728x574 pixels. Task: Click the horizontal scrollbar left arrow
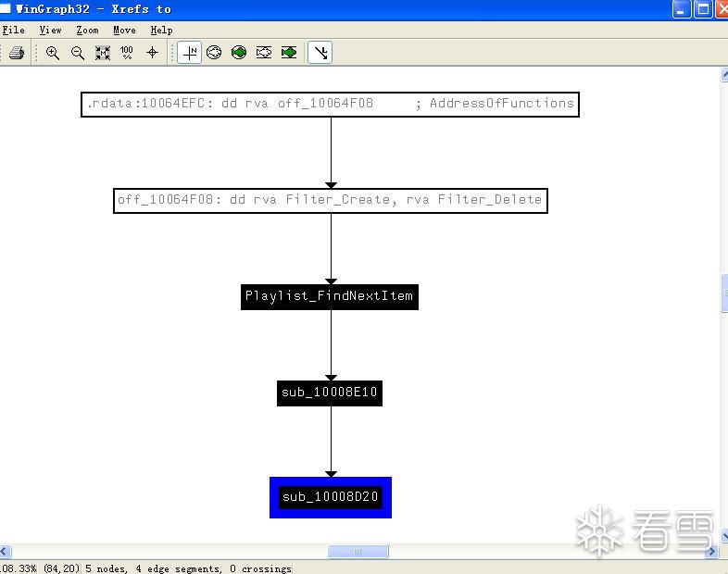[5, 551]
